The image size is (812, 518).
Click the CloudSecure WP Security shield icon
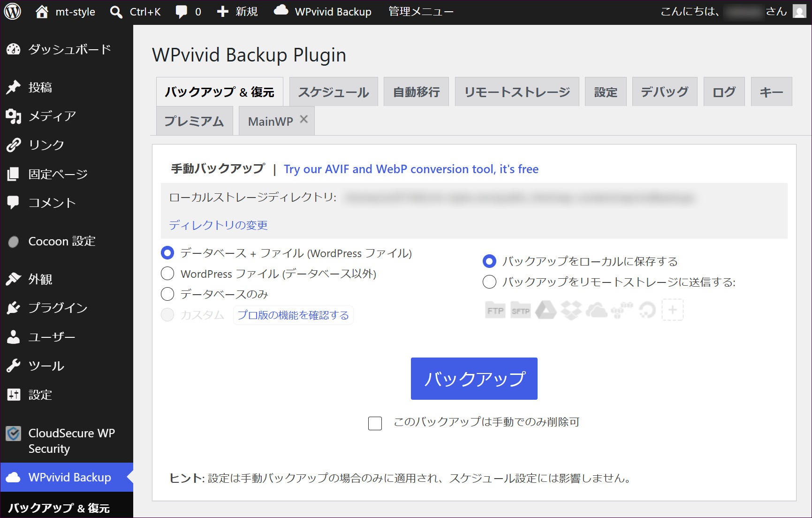[x=13, y=434]
